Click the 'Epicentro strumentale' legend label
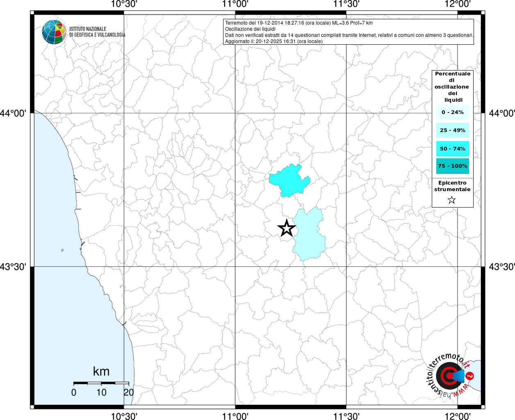Viewport: 515px width, 420px height. coord(452,186)
